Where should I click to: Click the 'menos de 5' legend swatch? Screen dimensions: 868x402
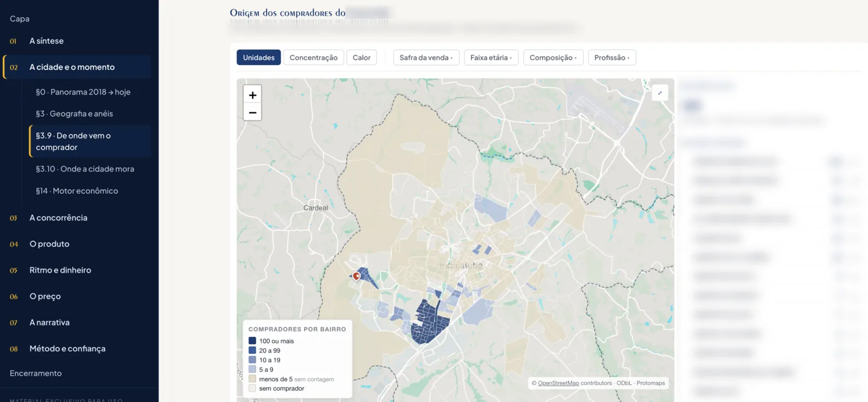click(252, 379)
